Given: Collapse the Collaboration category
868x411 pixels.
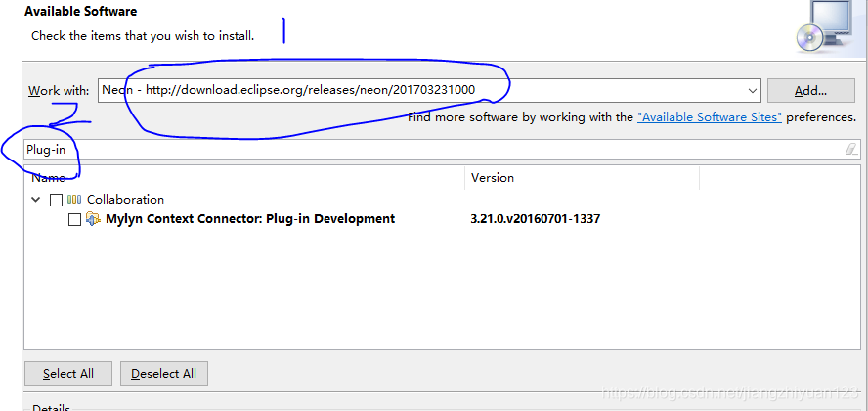Looking at the screenshot, I should (x=36, y=200).
